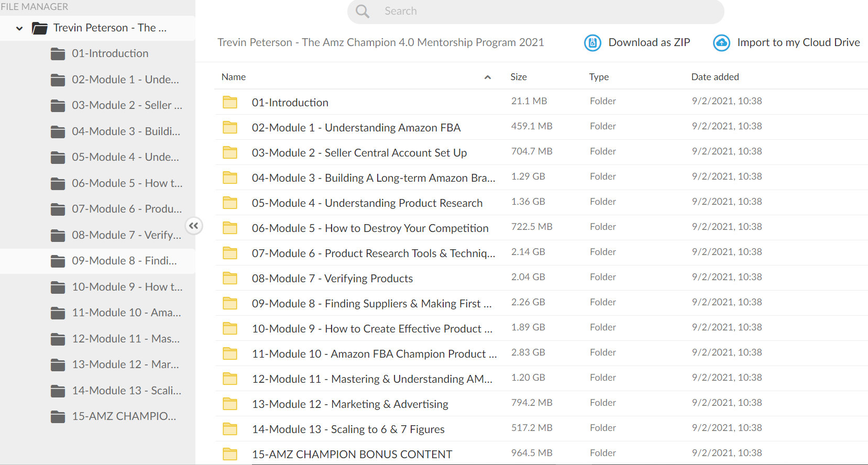Open 10-Module 9 - How t... in sidebar
This screenshot has width=868, height=465.
[x=127, y=287]
